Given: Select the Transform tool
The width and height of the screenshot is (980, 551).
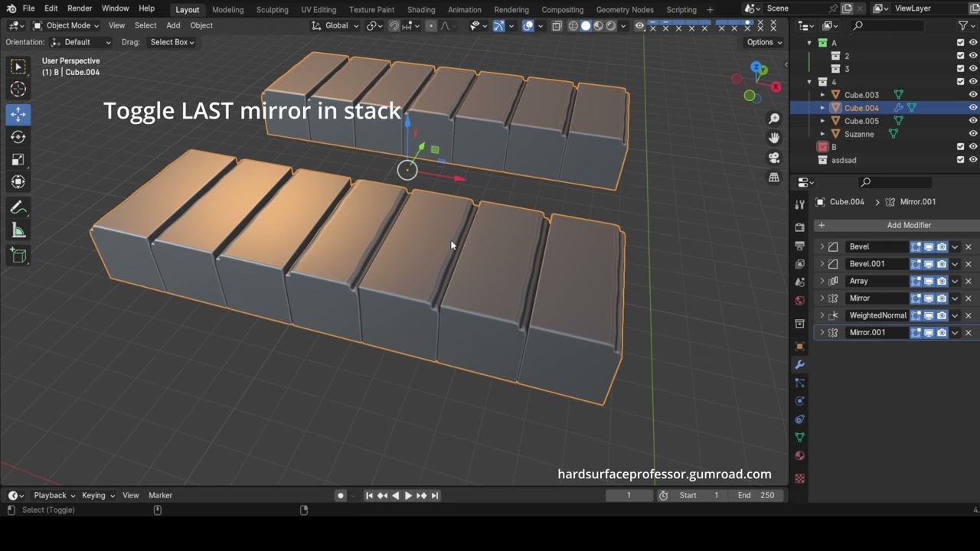Looking at the screenshot, I should click(x=18, y=182).
